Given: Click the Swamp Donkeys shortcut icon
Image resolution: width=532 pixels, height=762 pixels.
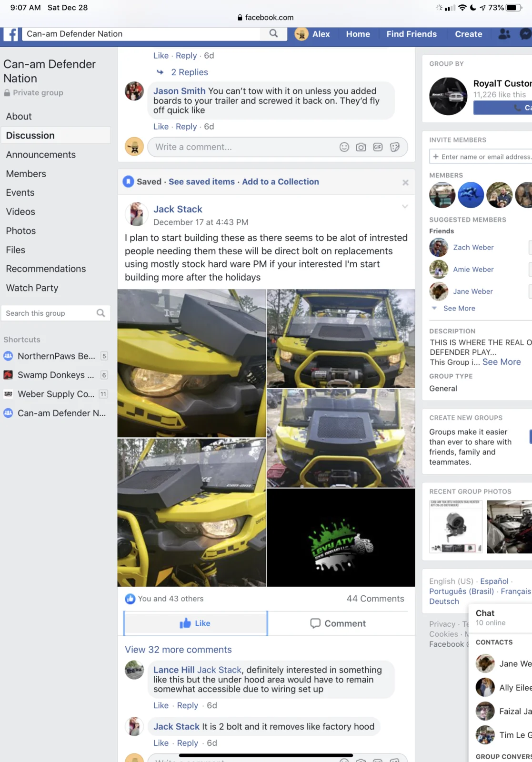Looking at the screenshot, I should [8, 375].
